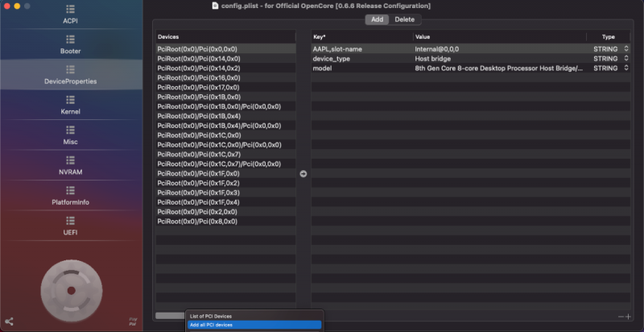
Task: Click the 8th Gen Core 8-core Desktop Processor value
Action: tap(500, 68)
